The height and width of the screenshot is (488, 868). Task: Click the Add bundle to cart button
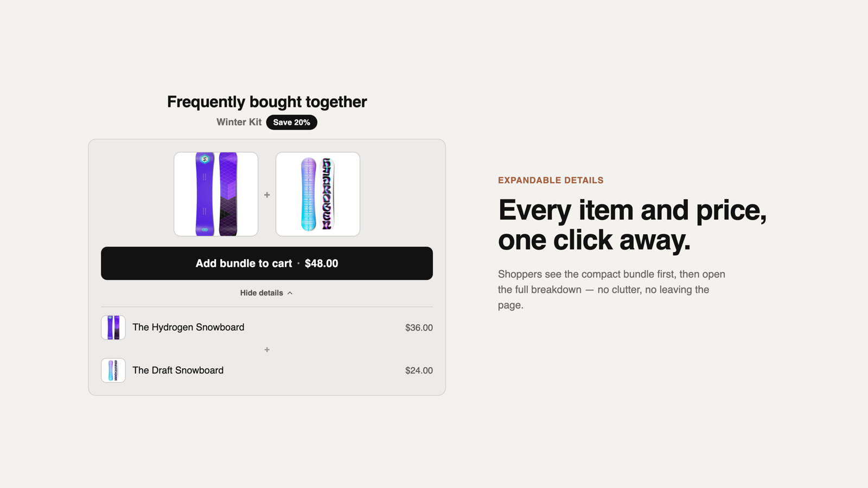tap(267, 264)
